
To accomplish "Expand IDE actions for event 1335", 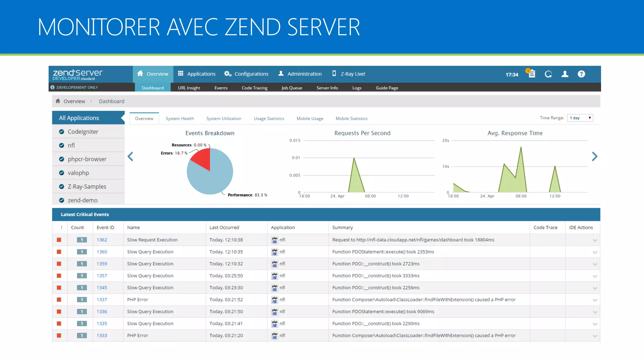I will coord(595,324).
